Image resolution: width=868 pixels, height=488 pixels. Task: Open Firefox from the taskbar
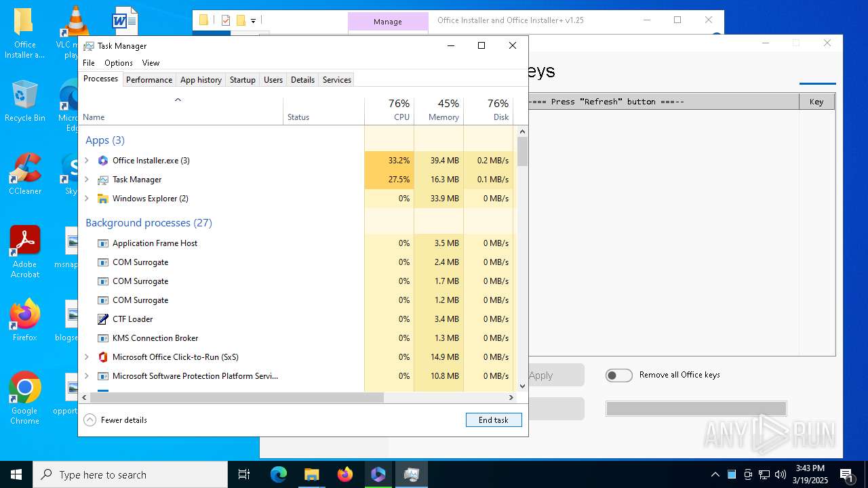pyautogui.click(x=345, y=474)
